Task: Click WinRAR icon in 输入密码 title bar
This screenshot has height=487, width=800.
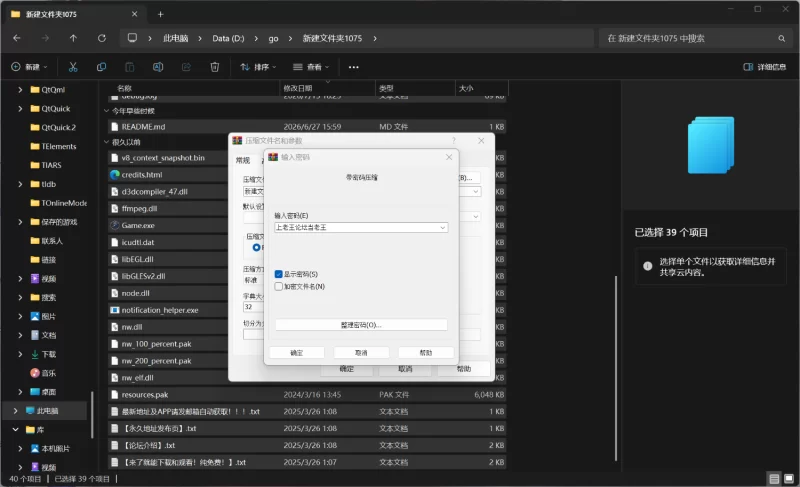Action: pos(273,157)
